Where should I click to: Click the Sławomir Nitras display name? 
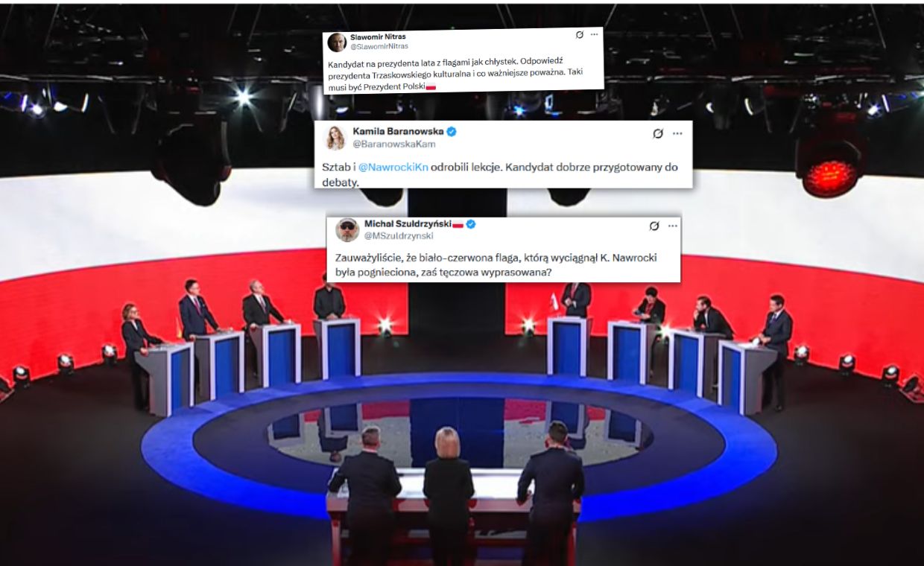pos(378,36)
